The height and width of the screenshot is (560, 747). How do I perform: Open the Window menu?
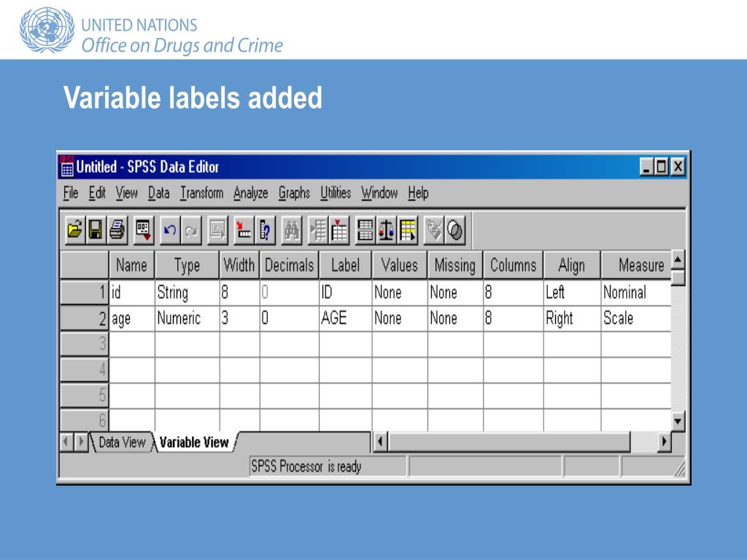click(x=379, y=192)
